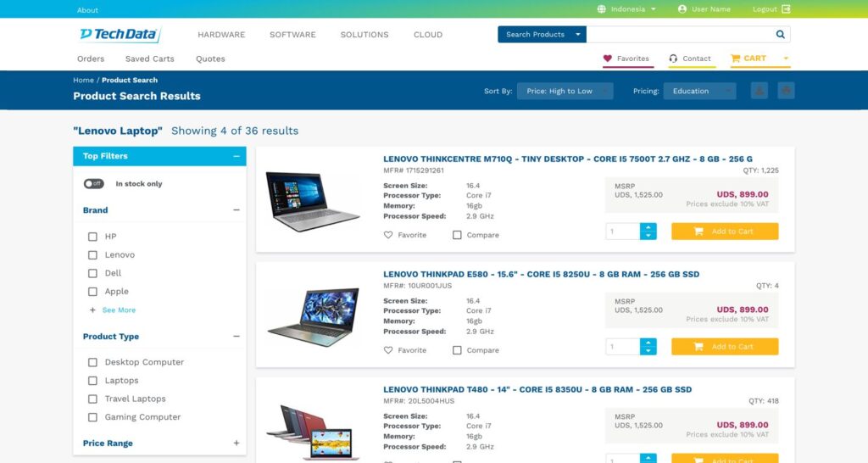Click See More under Brand

click(119, 310)
